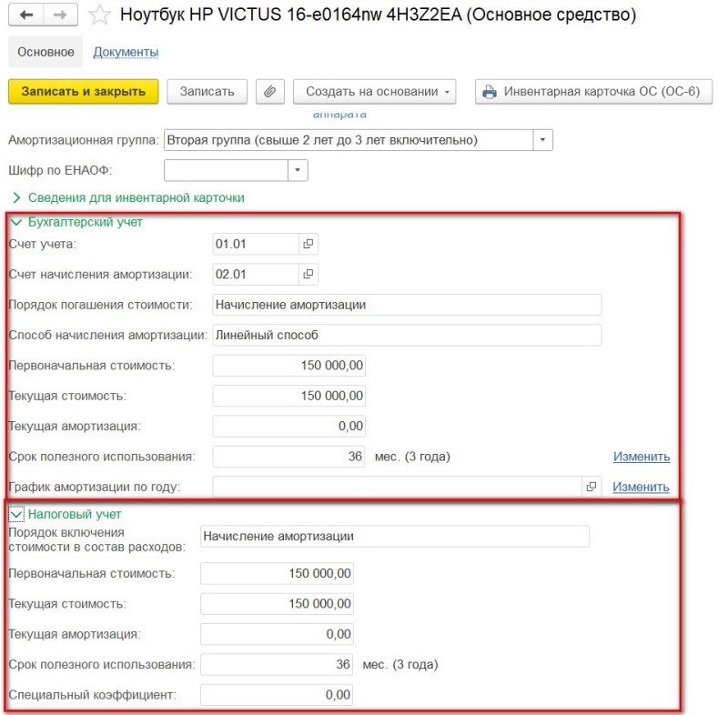This screenshot has width=728, height=715.
Task: Click Порядок включения стоимости в состав расходов field
Action: click(395, 537)
